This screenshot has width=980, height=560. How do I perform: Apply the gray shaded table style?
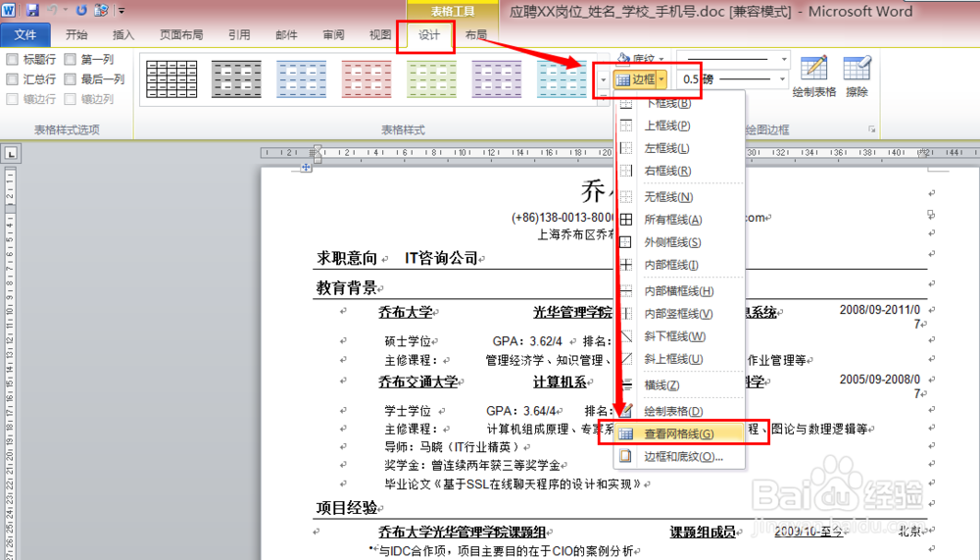click(x=236, y=79)
